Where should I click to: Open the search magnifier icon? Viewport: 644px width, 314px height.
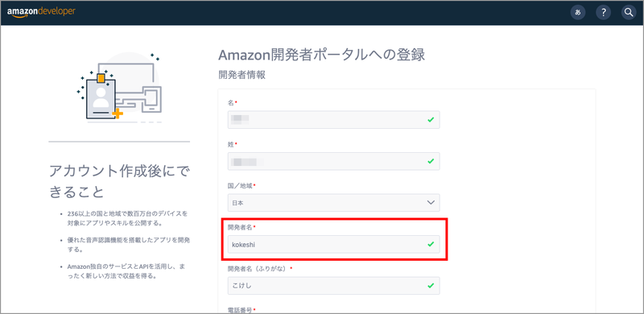coord(629,13)
